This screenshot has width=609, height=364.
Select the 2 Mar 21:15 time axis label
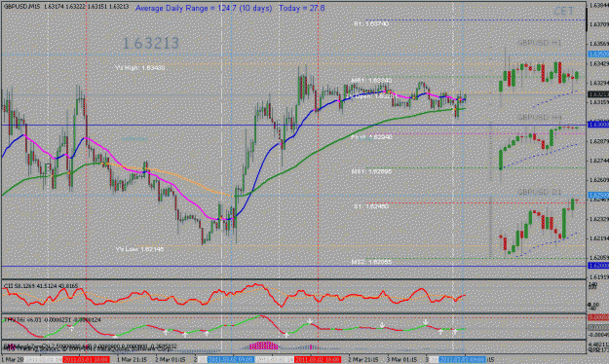pos(363,360)
